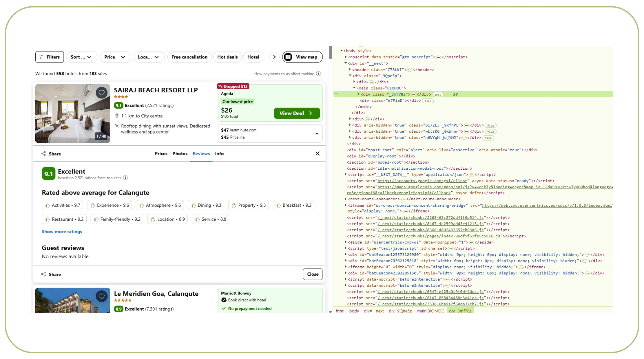Collapse the body element in DevTools
The height and width of the screenshot is (359, 644).
[342, 51]
